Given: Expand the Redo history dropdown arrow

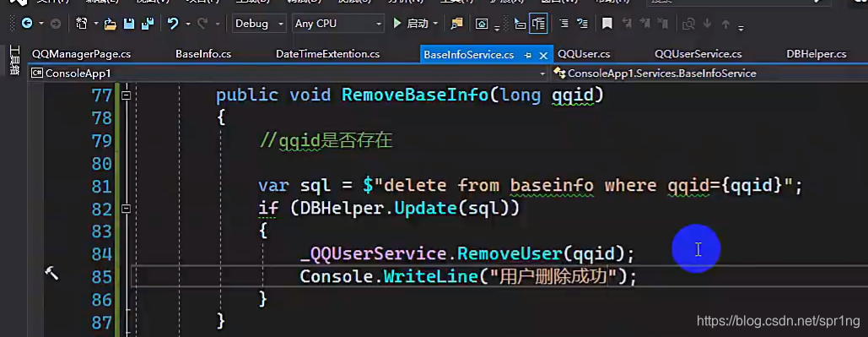Looking at the screenshot, I should 217,24.
